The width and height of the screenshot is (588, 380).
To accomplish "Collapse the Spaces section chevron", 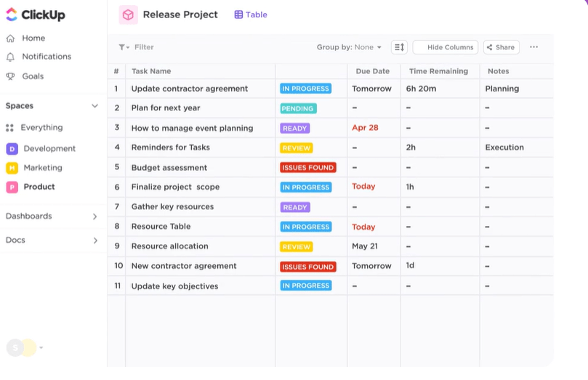I will (95, 106).
